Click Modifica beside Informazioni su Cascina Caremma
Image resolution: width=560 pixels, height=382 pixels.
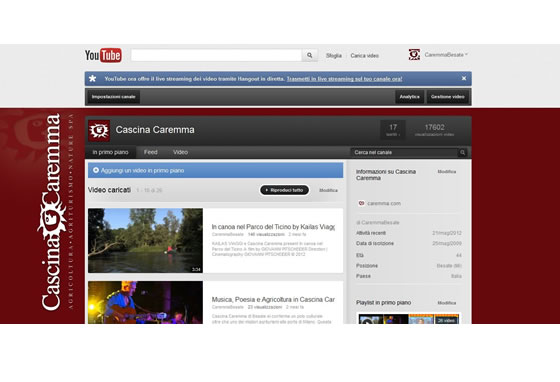[447, 172]
